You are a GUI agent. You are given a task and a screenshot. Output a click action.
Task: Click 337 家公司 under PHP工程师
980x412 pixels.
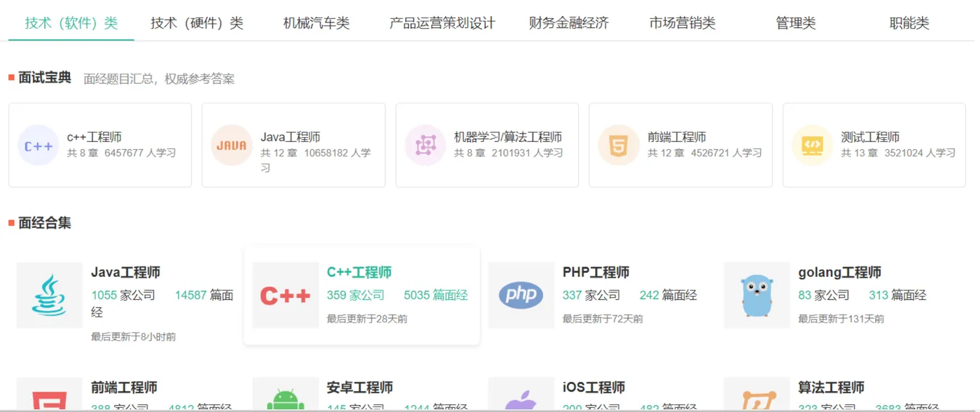tap(591, 295)
